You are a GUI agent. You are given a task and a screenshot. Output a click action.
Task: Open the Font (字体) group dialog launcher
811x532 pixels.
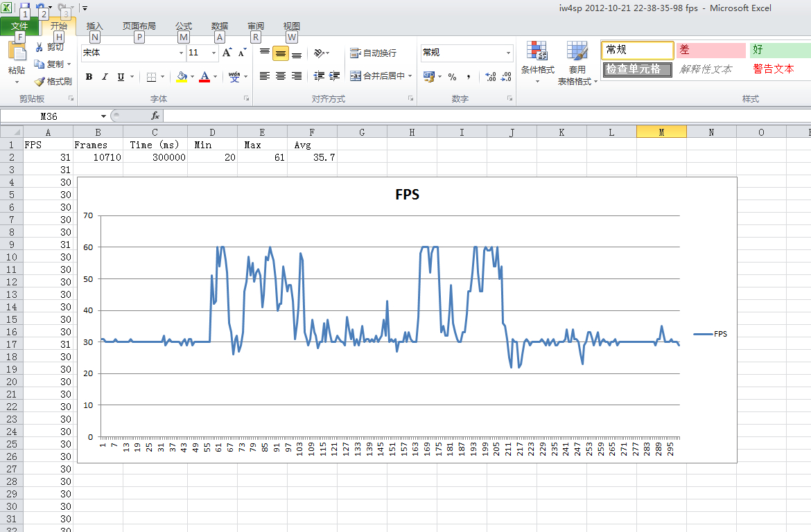(247, 98)
